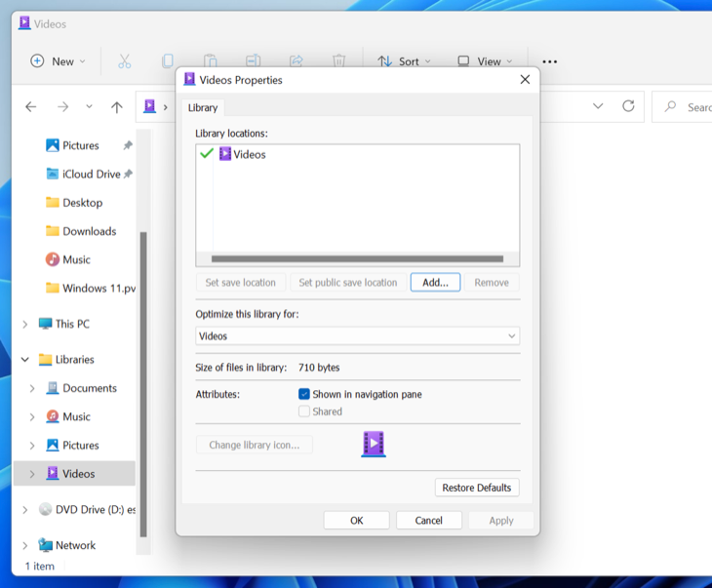Screen dimensions: 712x588
Task: Open the address bar history dropdown
Action: [598, 106]
